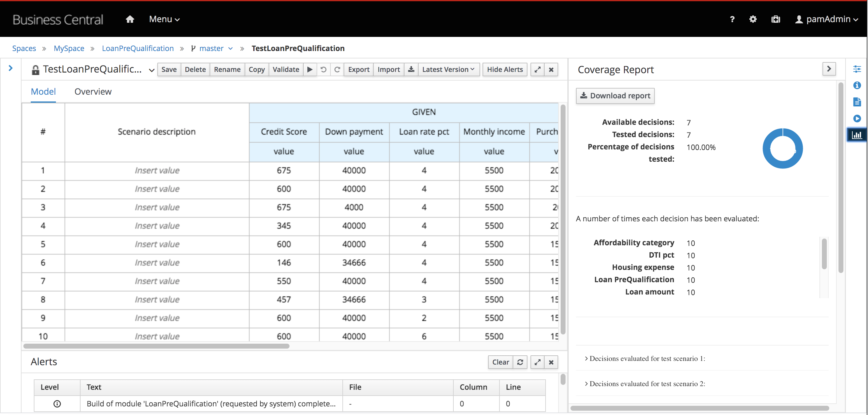The image size is (868, 415).
Task: Expand the left project explorer chevron
Action: pos(10,68)
